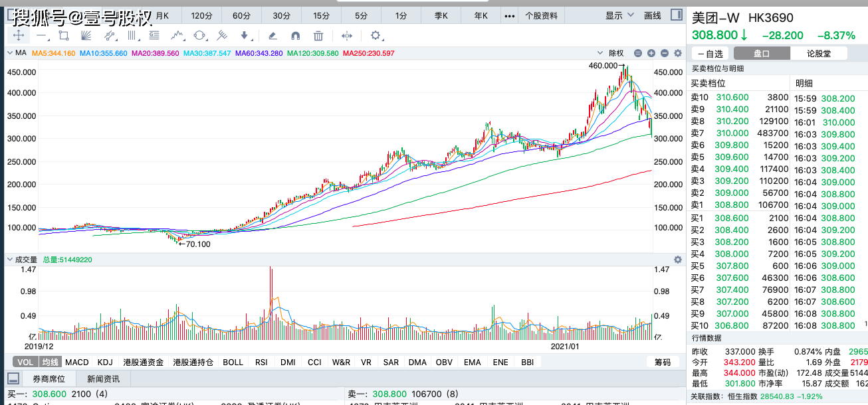
Task: Remove stock from 自选 watchlist
Action: pos(710,54)
